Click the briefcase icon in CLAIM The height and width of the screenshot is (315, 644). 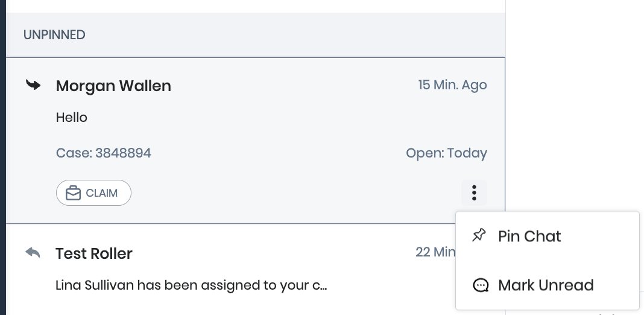pyautogui.click(x=73, y=193)
